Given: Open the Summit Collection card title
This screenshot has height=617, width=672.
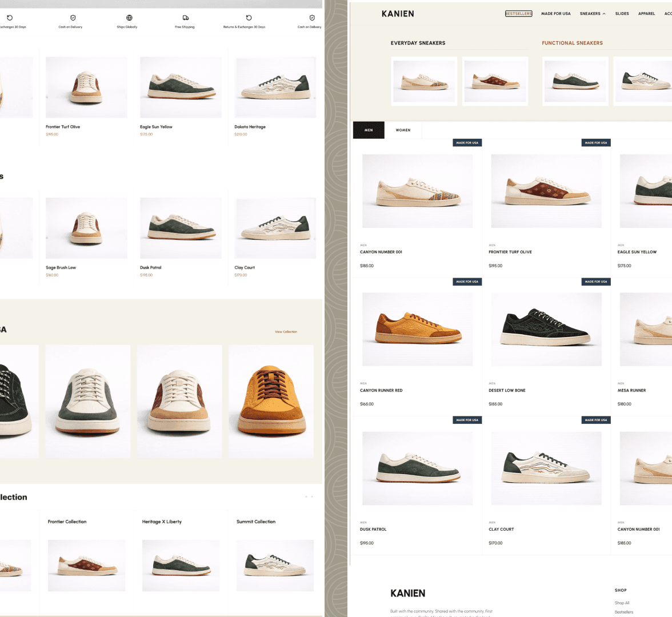Looking at the screenshot, I should (256, 522).
